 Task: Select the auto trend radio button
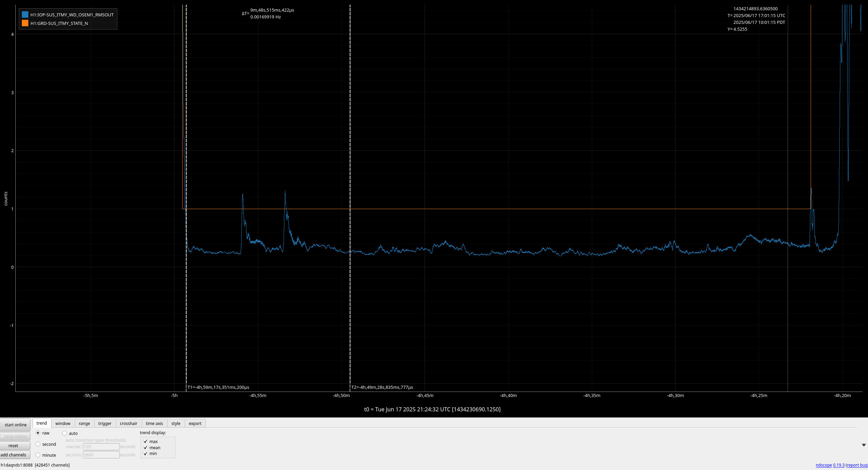[x=65, y=433]
